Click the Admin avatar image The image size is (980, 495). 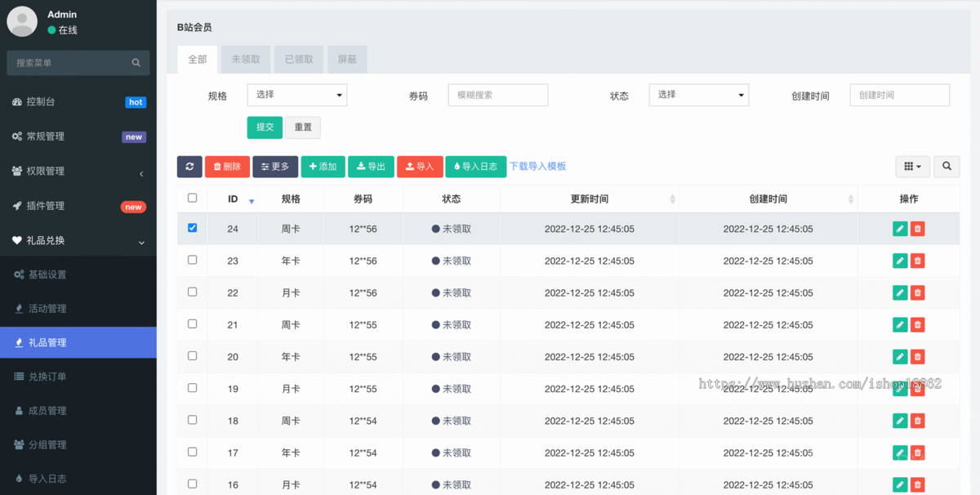pos(21,21)
